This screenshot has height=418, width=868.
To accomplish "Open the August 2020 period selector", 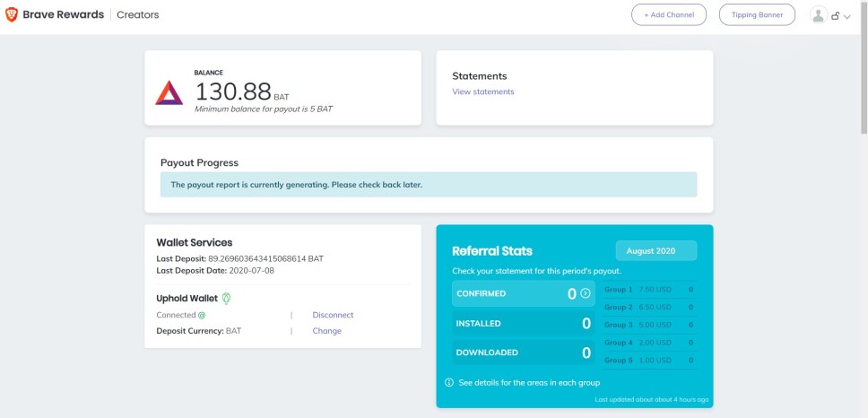I will 656,251.
